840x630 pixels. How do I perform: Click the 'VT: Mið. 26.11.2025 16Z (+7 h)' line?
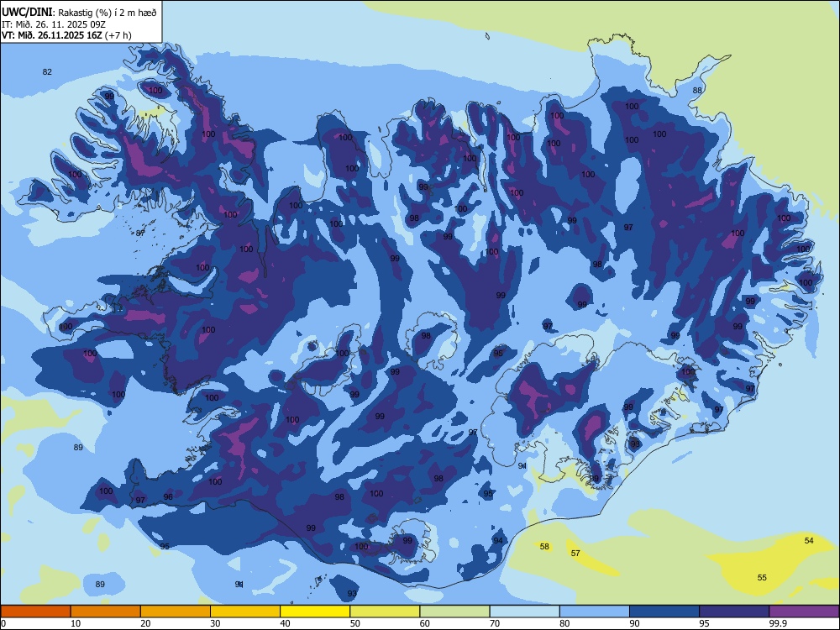click(x=66, y=35)
